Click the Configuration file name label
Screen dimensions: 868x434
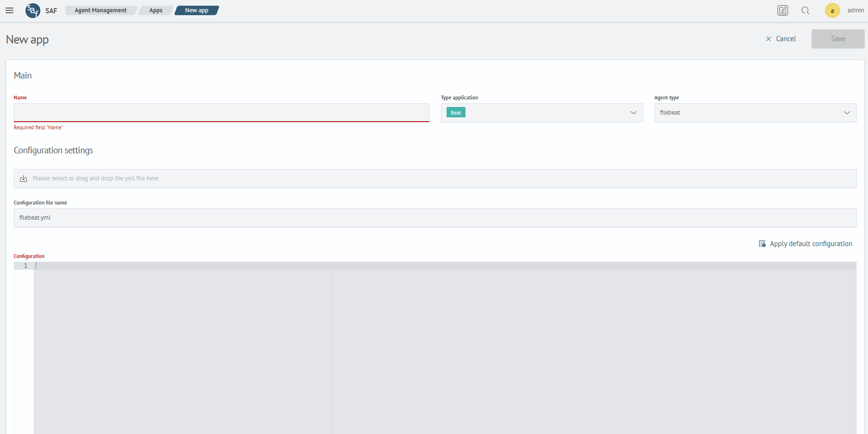click(x=40, y=203)
